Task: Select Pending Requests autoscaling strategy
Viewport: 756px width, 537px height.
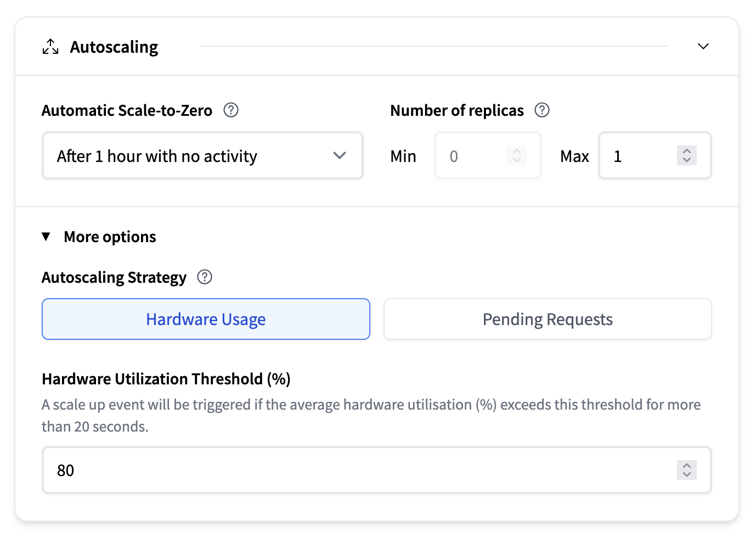Action: point(547,319)
